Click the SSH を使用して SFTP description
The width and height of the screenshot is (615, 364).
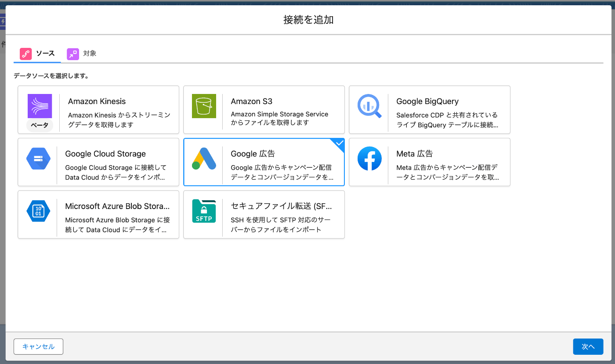coord(281,225)
